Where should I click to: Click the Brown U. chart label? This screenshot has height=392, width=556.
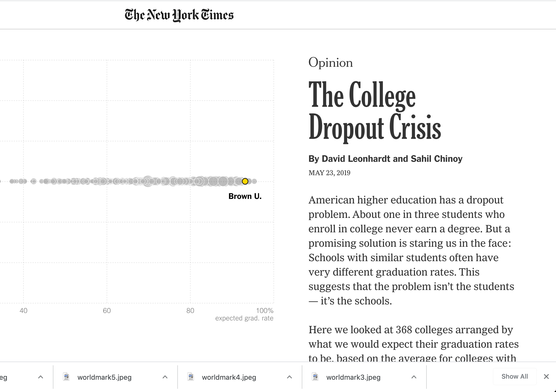click(245, 196)
